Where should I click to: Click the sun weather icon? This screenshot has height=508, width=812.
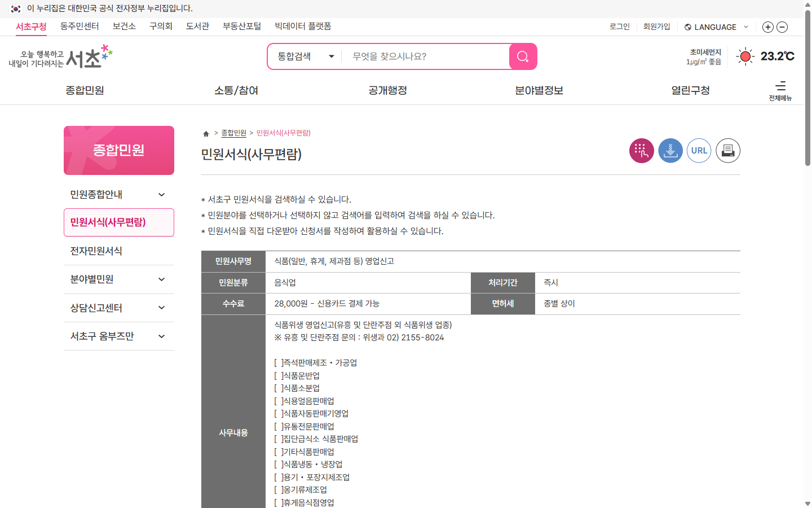(x=745, y=56)
